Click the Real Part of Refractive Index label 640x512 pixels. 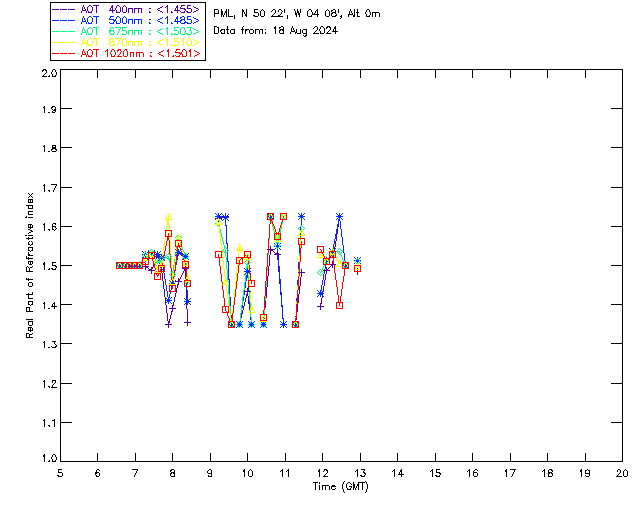click(x=29, y=265)
